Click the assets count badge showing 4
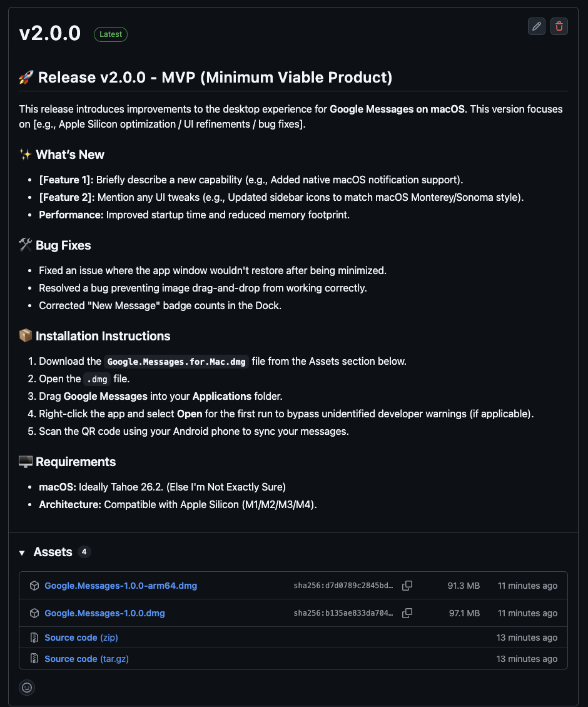Viewport: 588px width, 707px height. [x=84, y=552]
